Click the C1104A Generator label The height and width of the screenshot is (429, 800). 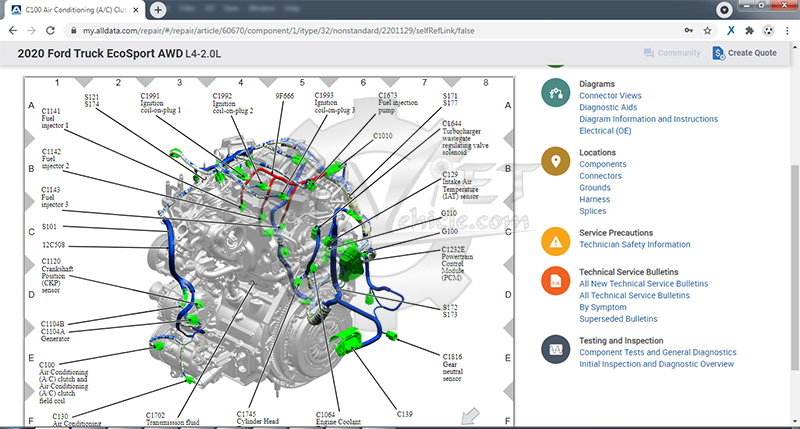coord(55,335)
